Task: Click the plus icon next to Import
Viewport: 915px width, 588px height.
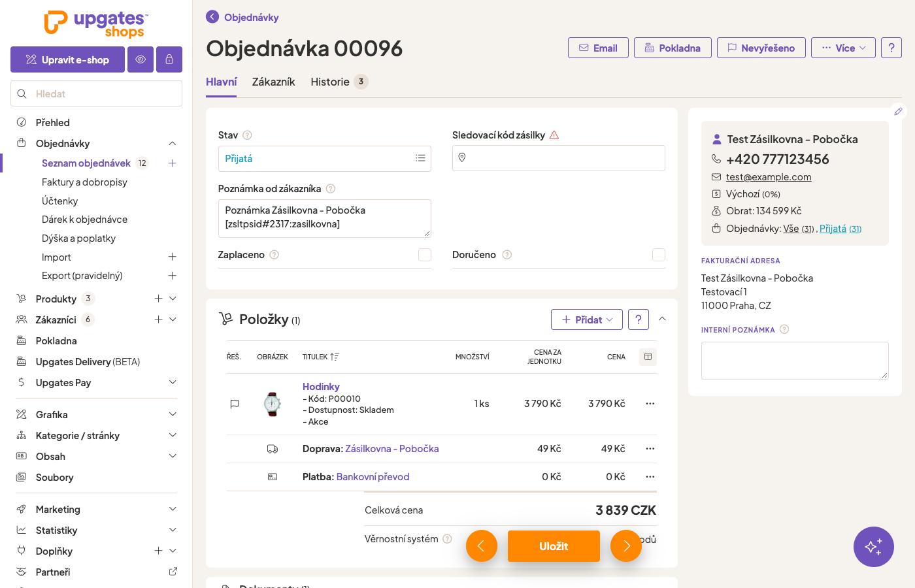Action: pos(173,257)
